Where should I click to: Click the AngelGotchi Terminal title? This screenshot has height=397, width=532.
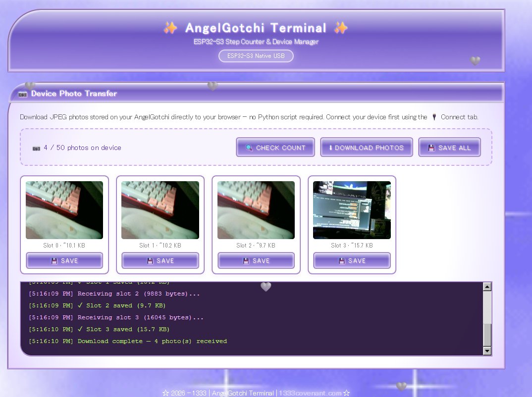[x=256, y=28]
